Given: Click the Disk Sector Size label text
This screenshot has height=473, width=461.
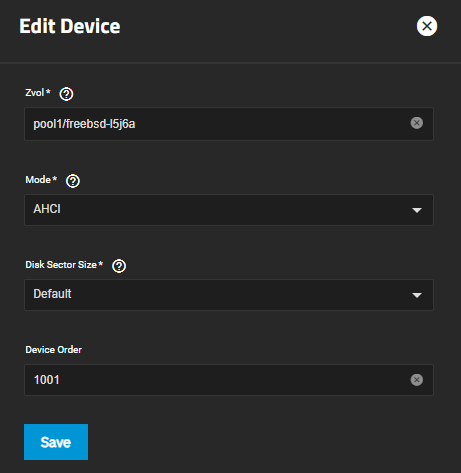Looking at the screenshot, I should point(61,265).
